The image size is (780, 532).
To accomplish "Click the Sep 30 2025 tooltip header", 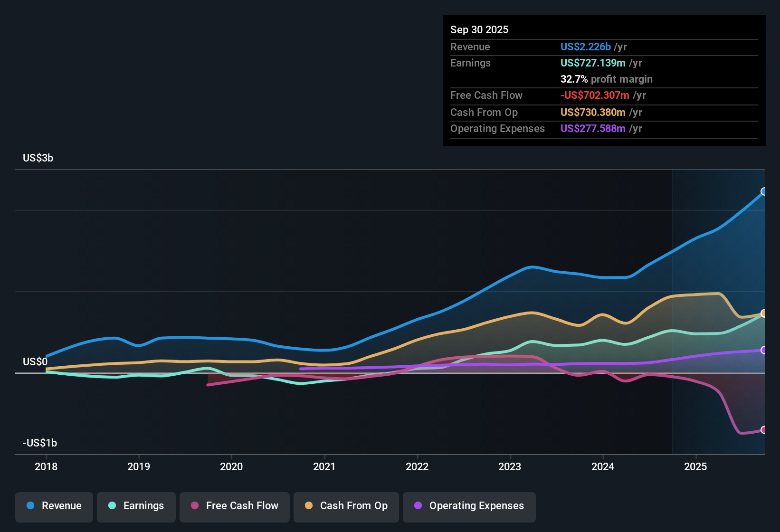I will click(479, 29).
